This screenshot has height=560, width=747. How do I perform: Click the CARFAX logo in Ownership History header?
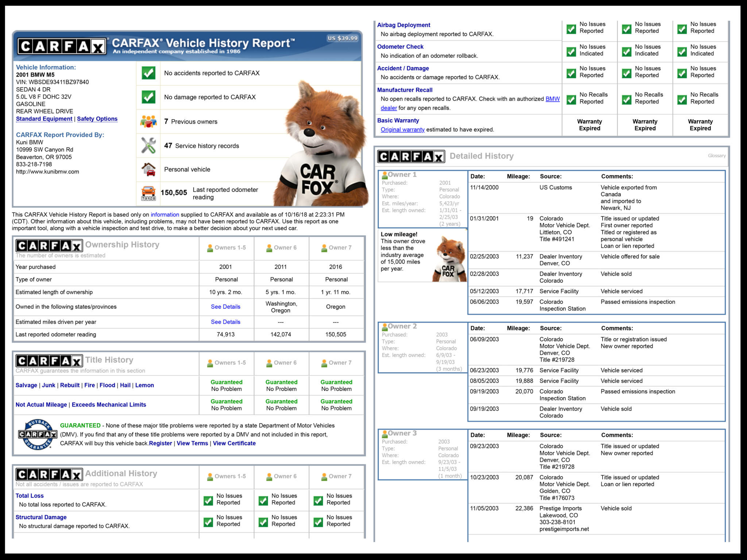click(49, 246)
